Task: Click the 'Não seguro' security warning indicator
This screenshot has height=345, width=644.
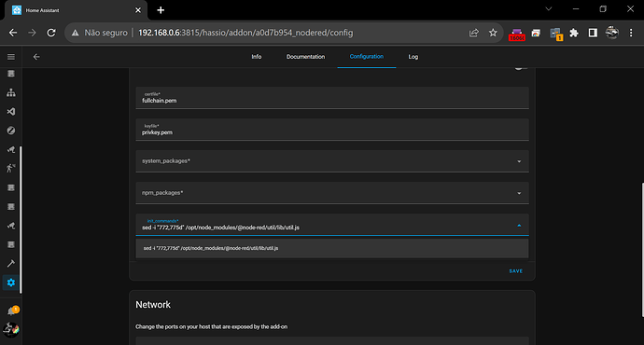Action: tap(100, 33)
